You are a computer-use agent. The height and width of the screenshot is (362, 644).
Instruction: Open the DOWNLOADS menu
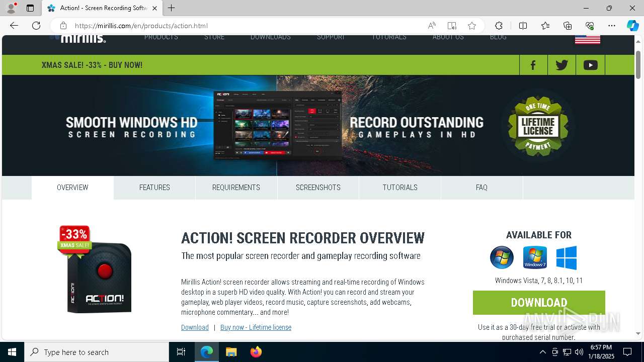point(271,38)
